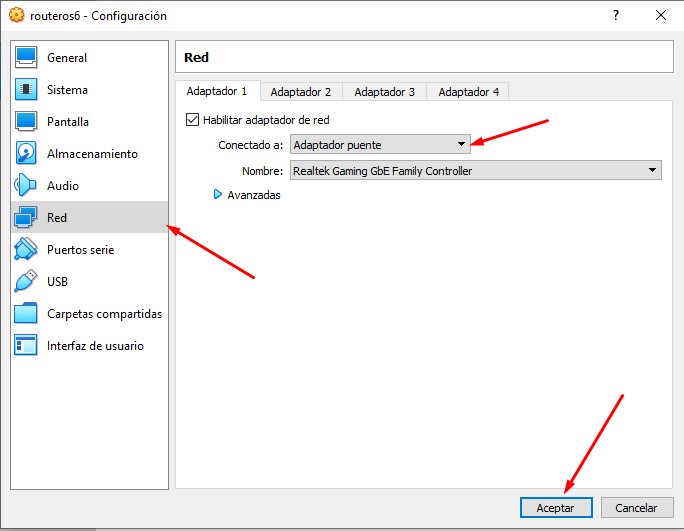This screenshot has height=531, width=684.
Task: Click the Avanzadas label text
Action: tap(254, 195)
